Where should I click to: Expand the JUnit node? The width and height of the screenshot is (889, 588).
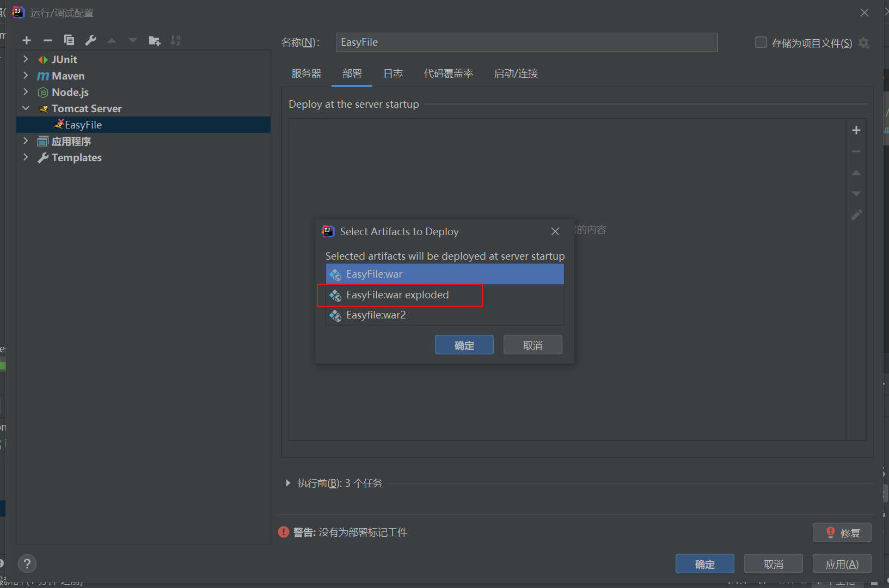[26, 59]
